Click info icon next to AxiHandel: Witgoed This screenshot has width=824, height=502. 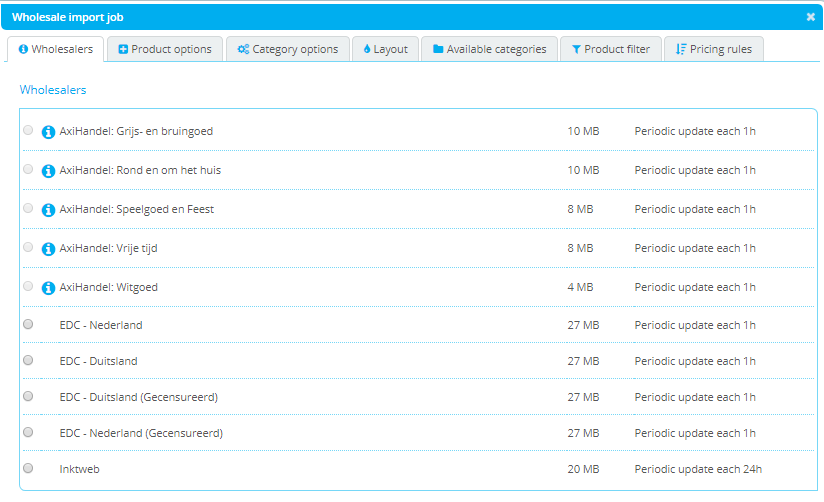pyautogui.click(x=48, y=288)
